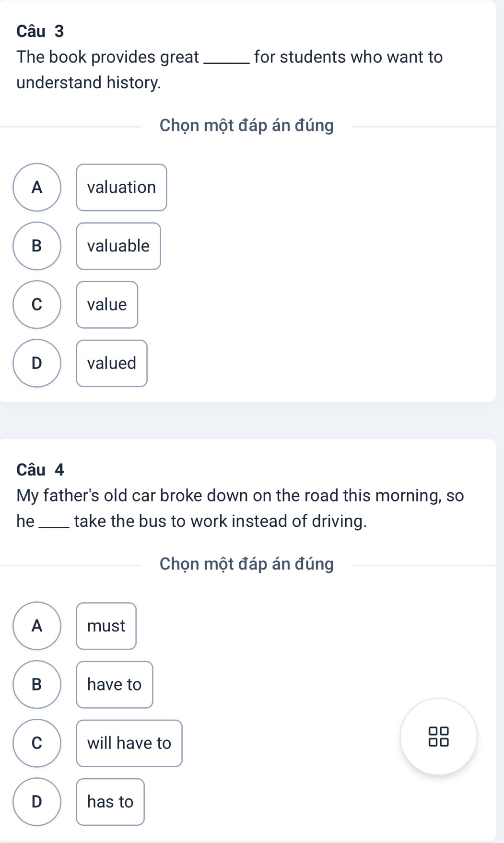Viewport: 504px width, 843px height.
Task: Select radio circle B for Câu 4
Action: tap(36, 685)
